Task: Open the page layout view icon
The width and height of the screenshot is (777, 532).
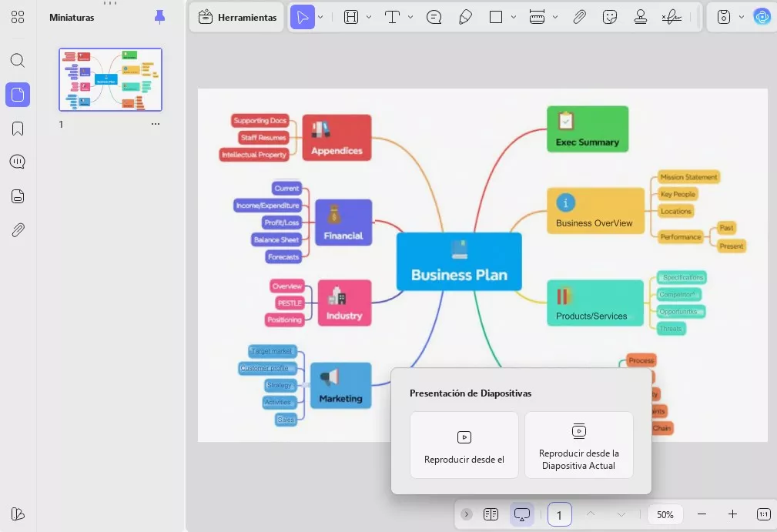Action: [491, 514]
